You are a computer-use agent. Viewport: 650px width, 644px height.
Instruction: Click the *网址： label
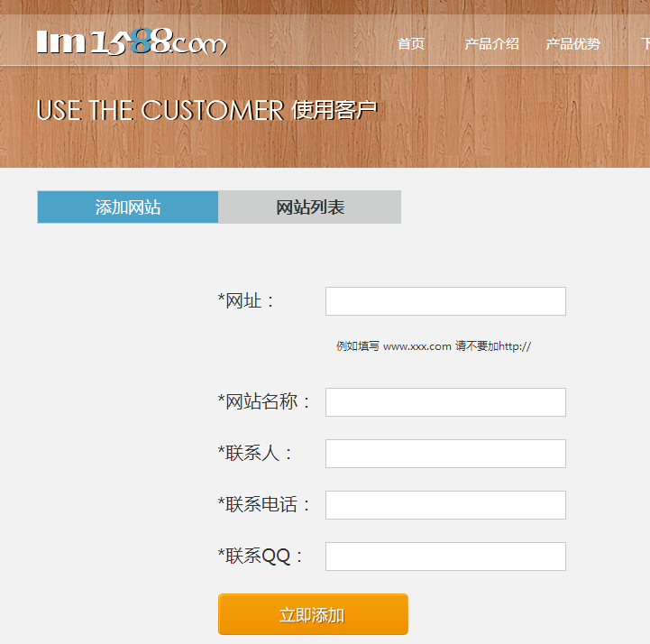pos(246,301)
